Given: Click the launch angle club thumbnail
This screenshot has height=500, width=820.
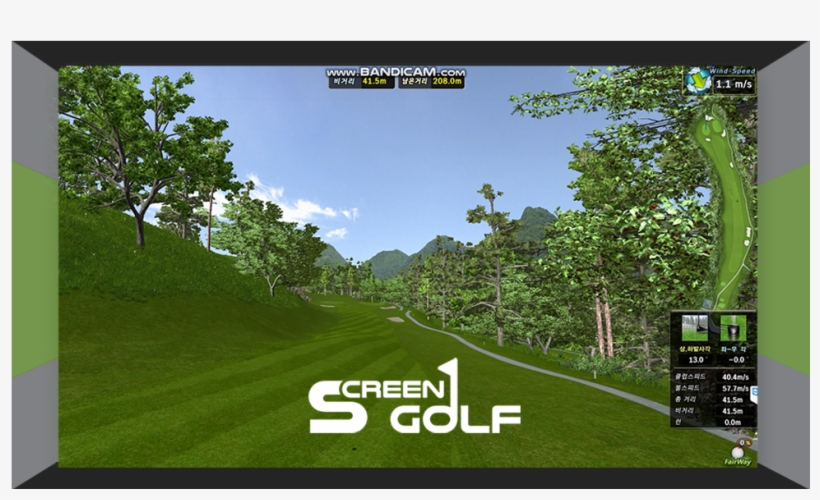Looking at the screenshot, I should point(695,328).
